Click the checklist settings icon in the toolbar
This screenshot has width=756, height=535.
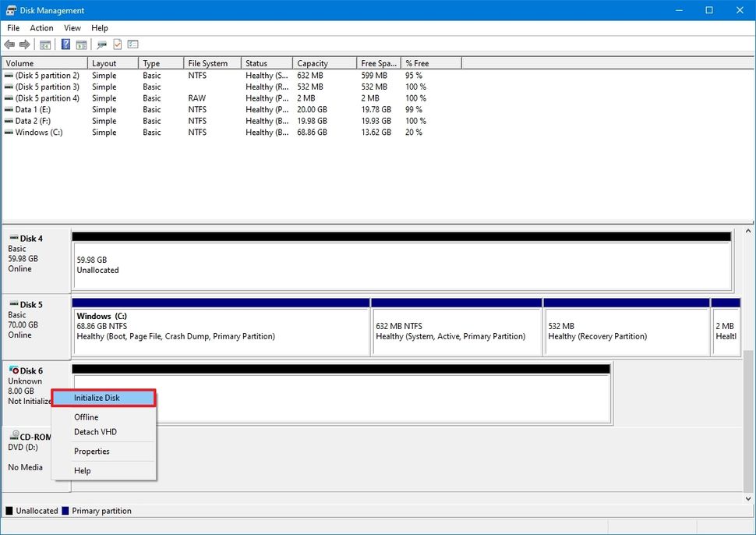click(x=132, y=44)
